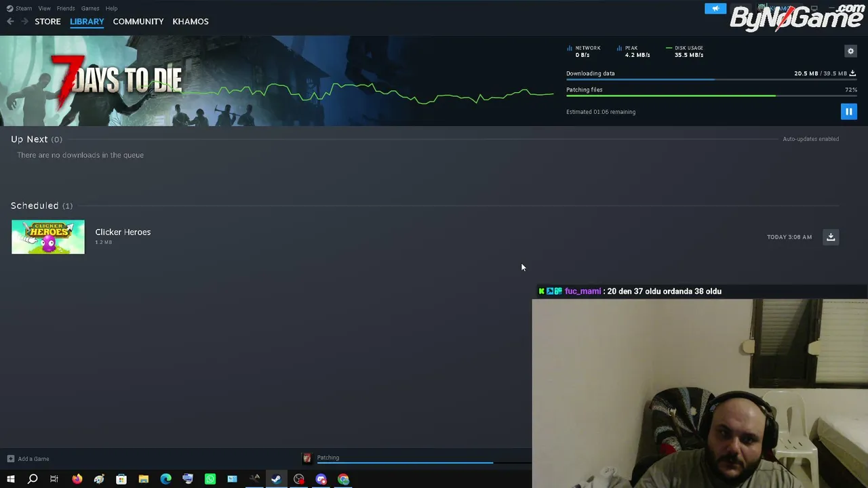Download Clicker Heroes update now
This screenshot has height=488, width=868.
click(x=831, y=237)
